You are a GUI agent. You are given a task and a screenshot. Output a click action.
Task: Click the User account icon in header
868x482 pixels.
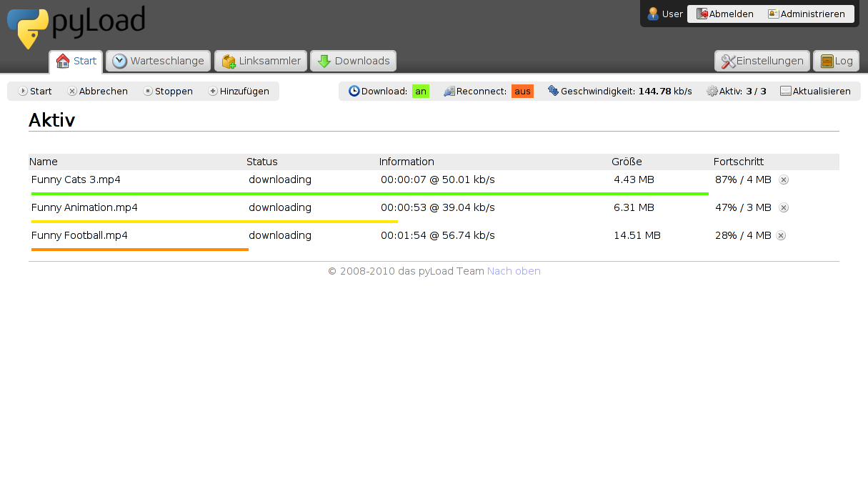pyautogui.click(x=652, y=14)
